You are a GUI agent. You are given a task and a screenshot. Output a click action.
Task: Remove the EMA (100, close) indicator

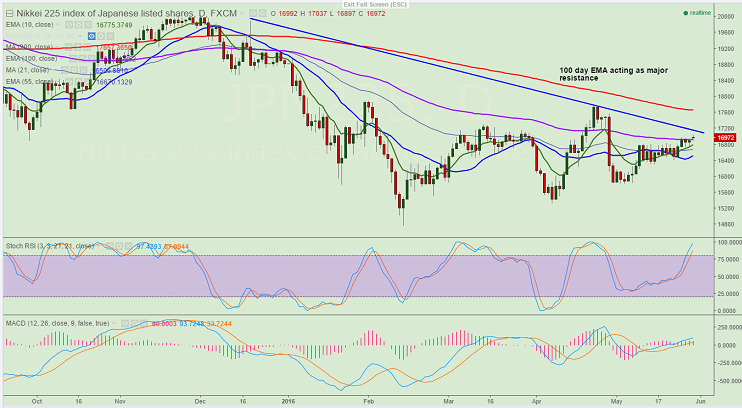point(91,59)
